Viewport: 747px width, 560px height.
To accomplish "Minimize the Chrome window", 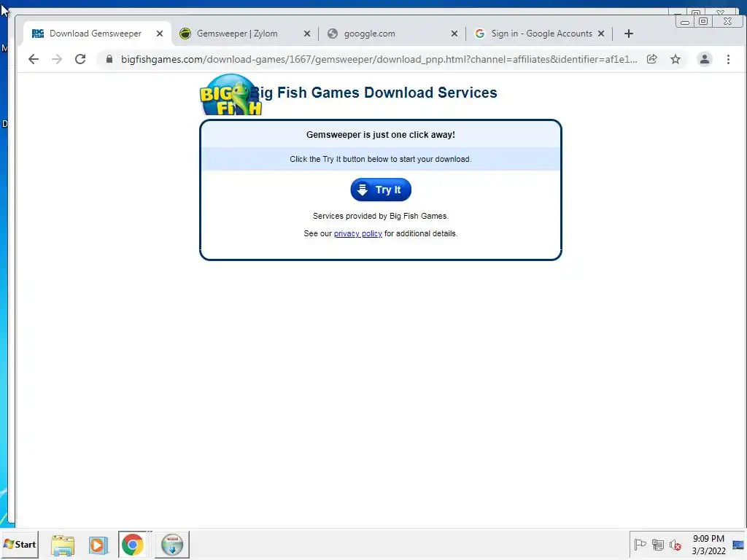I will (684, 21).
